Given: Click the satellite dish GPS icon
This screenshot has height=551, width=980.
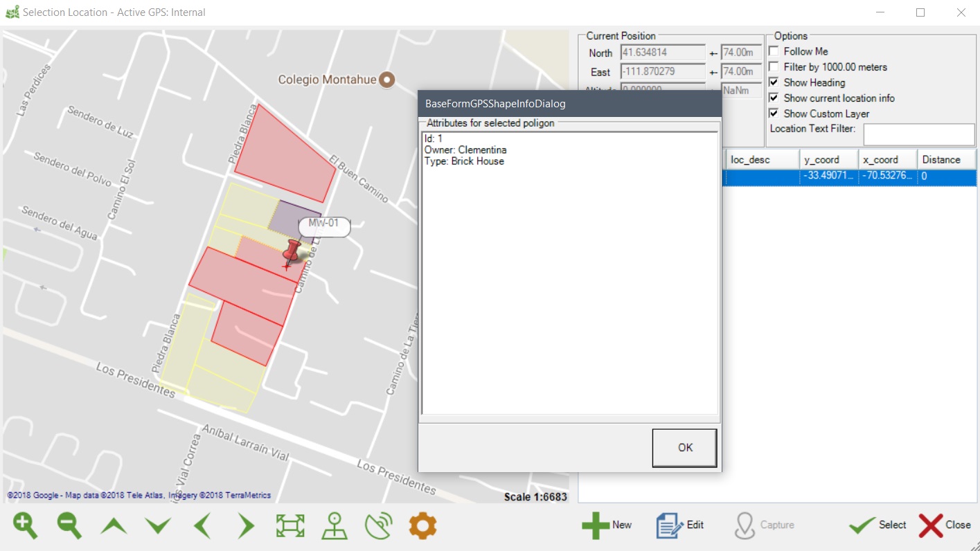Looking at the screenshot, I should coord(379,526).
